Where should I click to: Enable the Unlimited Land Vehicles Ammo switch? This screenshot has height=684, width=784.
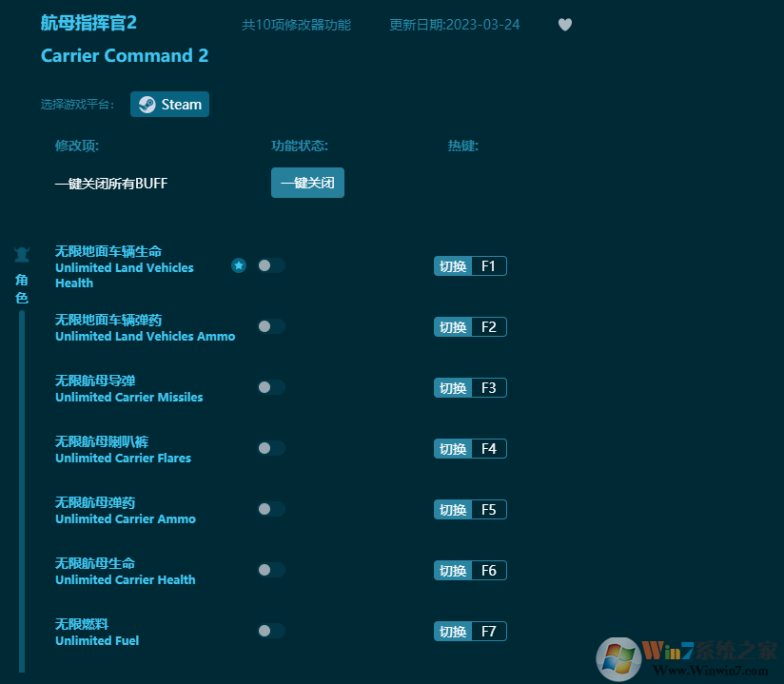(270, 326)
